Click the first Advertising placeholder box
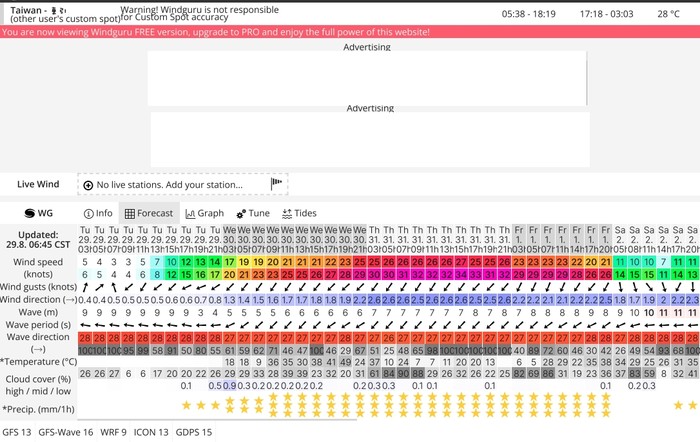This screenshot has height=442, width=700. click(367, 78)
